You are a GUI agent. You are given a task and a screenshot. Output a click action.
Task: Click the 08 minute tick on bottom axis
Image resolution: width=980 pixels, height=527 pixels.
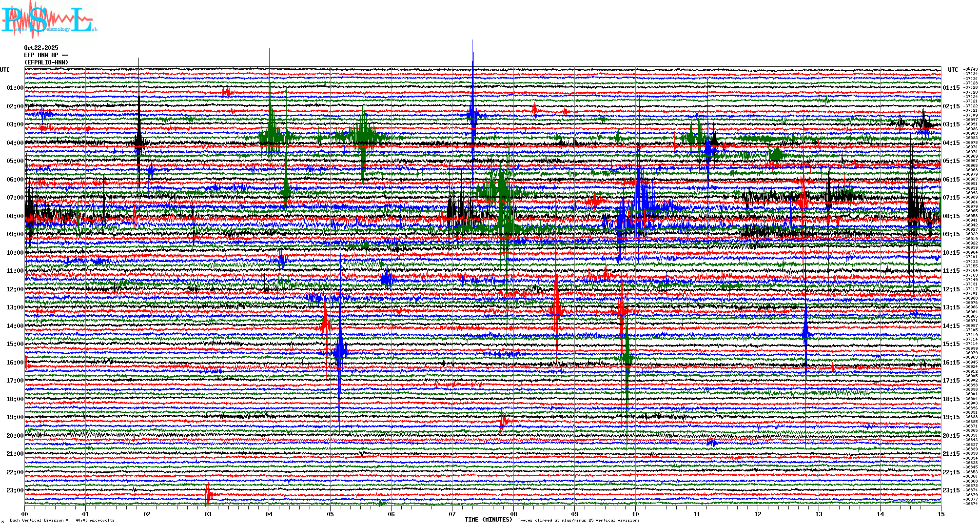coord(513,514)
